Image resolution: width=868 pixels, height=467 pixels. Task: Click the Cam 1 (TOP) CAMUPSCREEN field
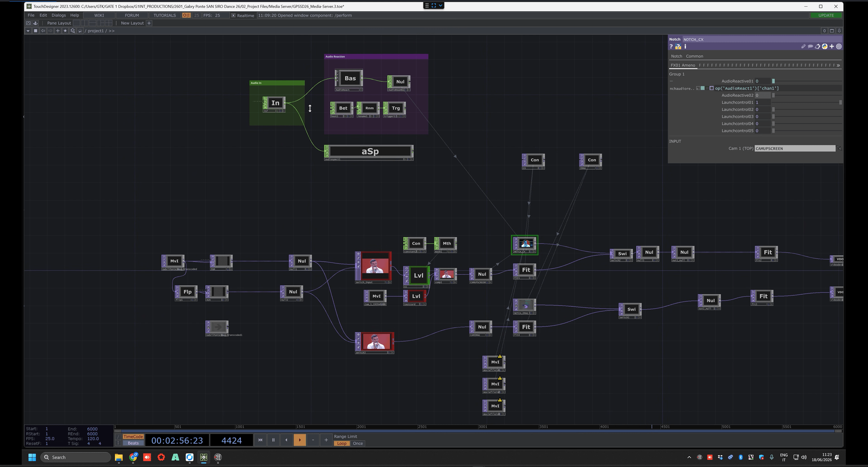pos(795,149)
